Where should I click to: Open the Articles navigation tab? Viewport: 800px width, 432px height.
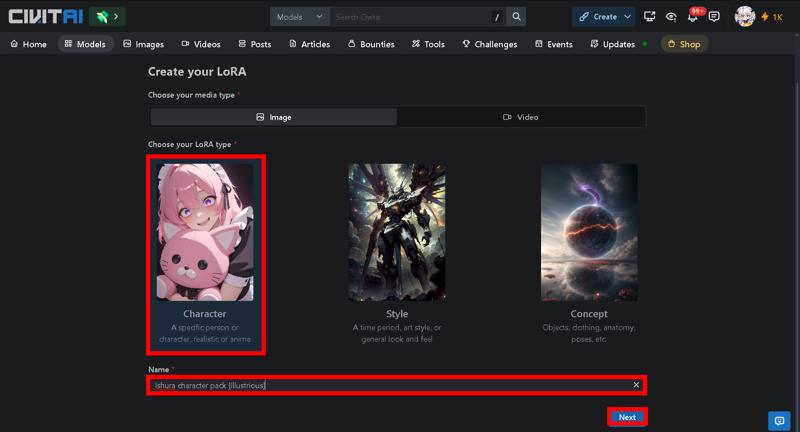click(x=309, y=44)
